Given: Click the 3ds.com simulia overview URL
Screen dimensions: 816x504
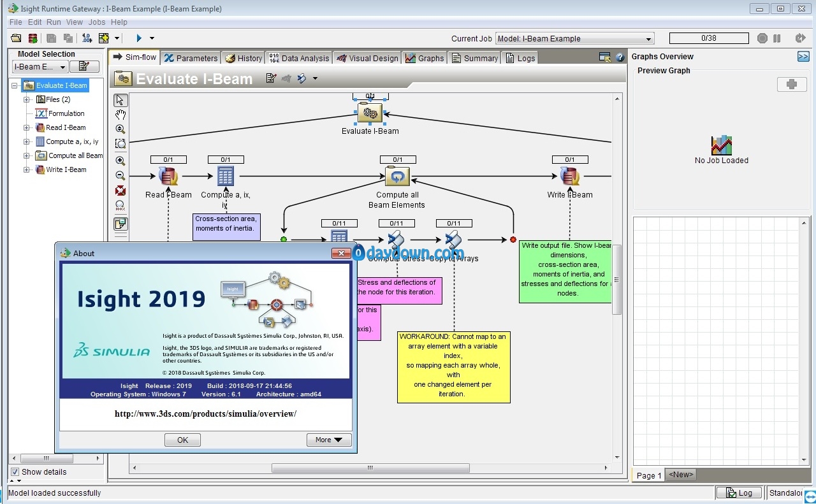Looking at the screenshot, I should (205, 414).
